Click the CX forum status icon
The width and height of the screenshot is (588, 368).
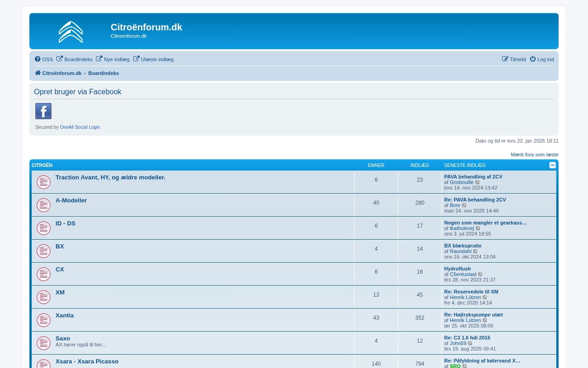(44, 274)
